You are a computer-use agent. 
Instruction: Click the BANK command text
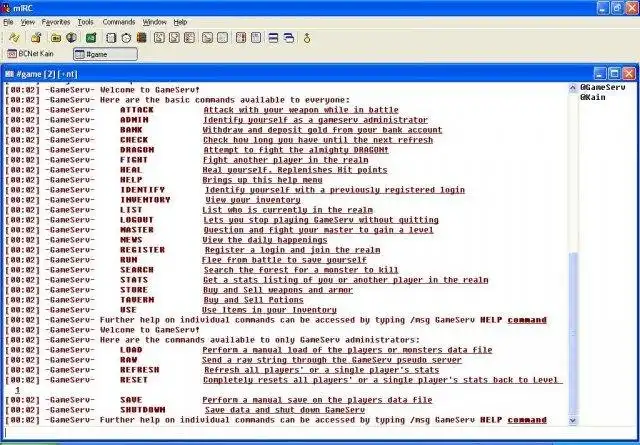pyautogui.click(x=131, y=130)
